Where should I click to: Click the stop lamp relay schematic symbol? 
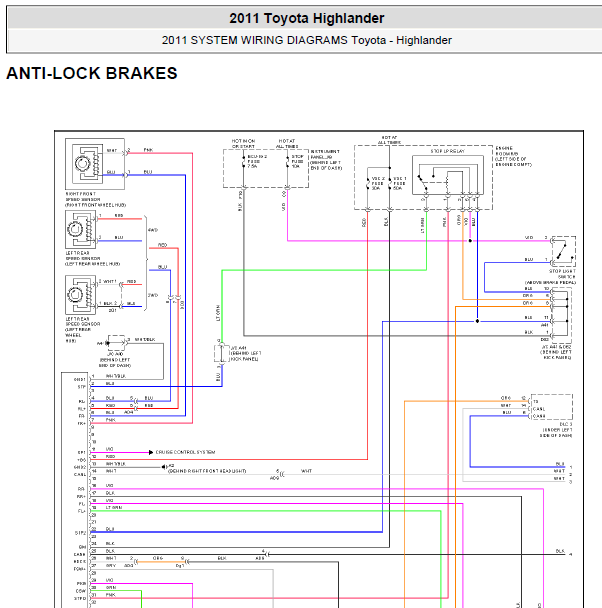[x=448, y=175]
